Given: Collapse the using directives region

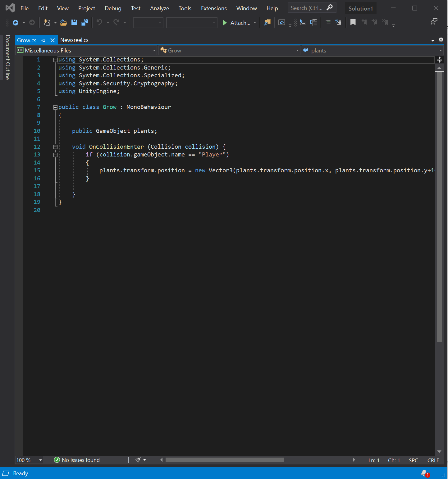Looking at the screenshot, I should 55,60.
